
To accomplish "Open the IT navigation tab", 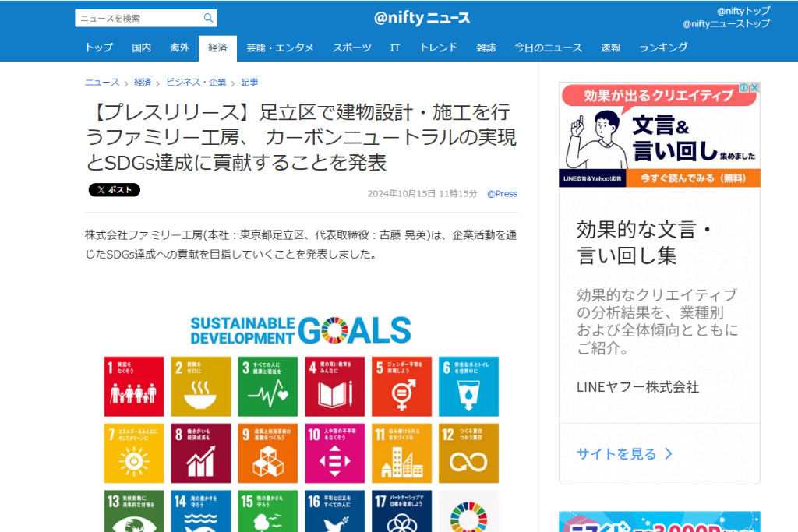I will [395, 48].
